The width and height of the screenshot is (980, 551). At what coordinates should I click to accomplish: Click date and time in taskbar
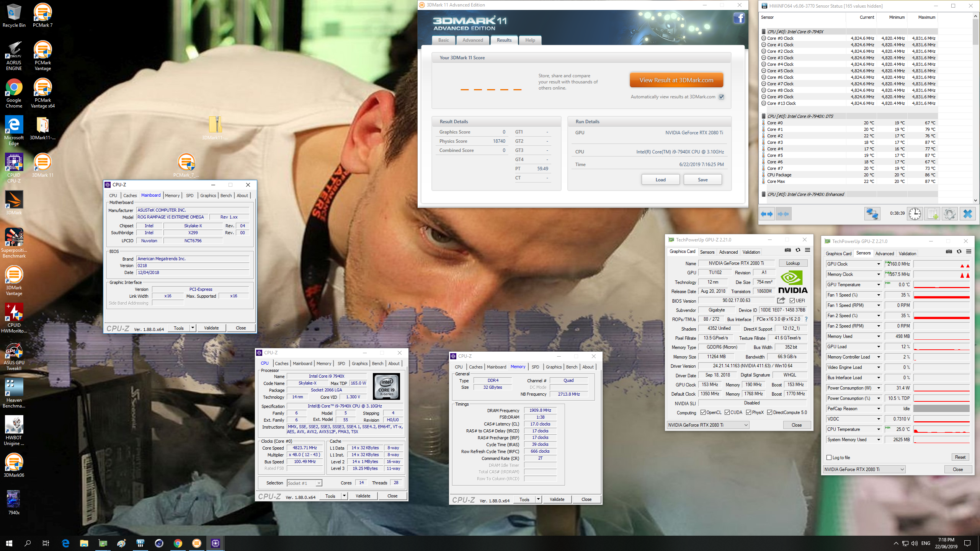946,543
